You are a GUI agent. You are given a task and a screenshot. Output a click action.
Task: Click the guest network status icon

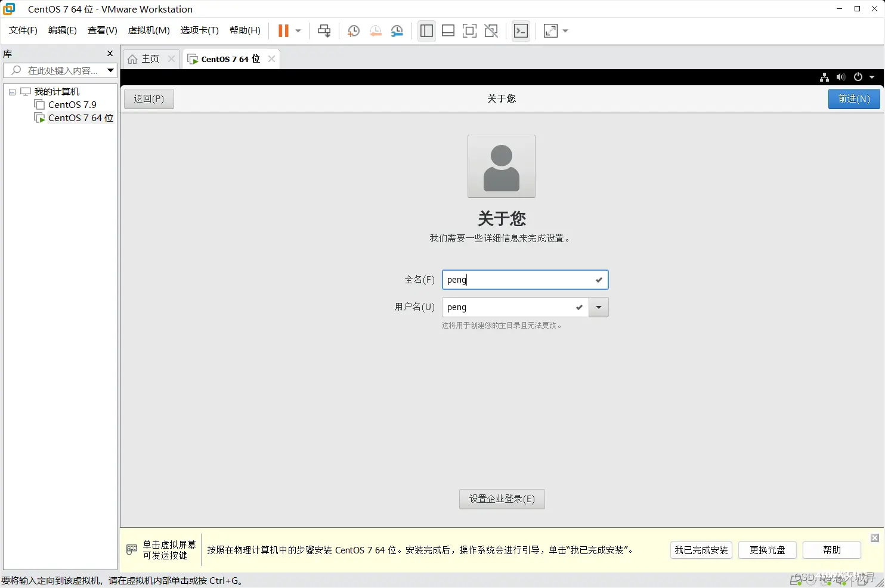[824, 77]
